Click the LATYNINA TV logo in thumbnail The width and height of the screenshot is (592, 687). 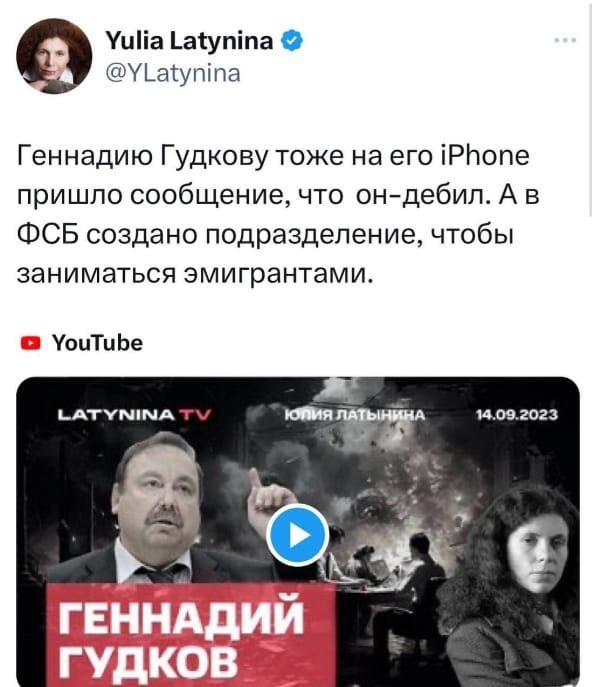coord(135,414)
